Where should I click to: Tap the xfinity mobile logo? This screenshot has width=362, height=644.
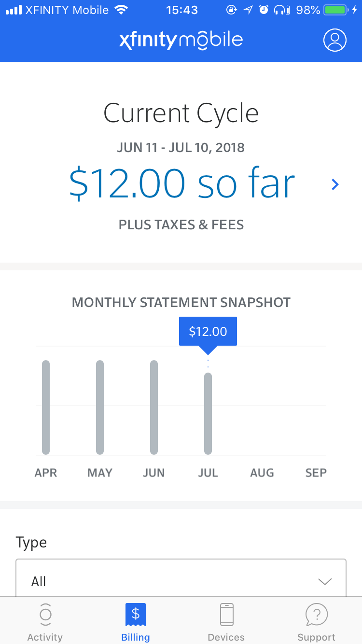[x=181, y=40]
